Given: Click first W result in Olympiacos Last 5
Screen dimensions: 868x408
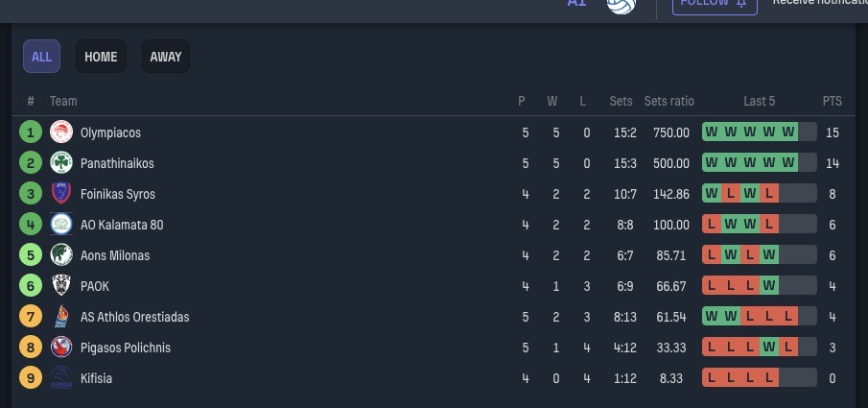Looking at the screenshot, I should [x=712, y=132].
